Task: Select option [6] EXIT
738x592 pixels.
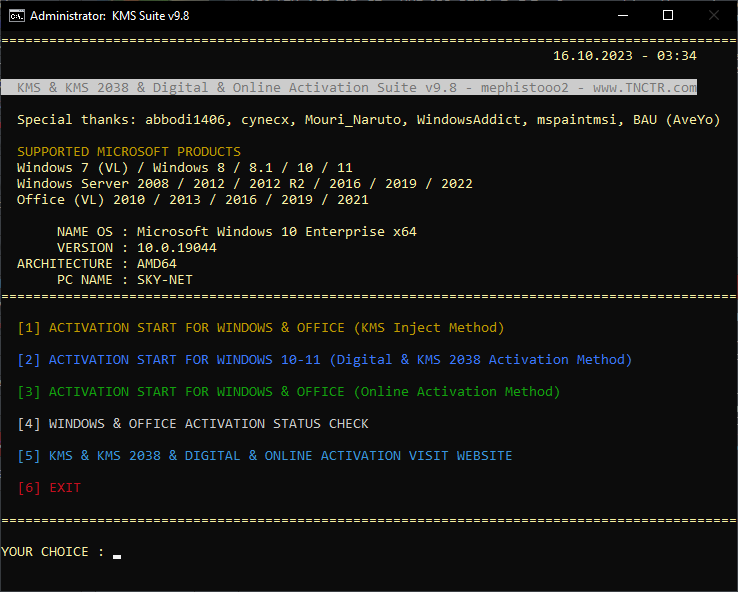Action: tap(49, 488)
